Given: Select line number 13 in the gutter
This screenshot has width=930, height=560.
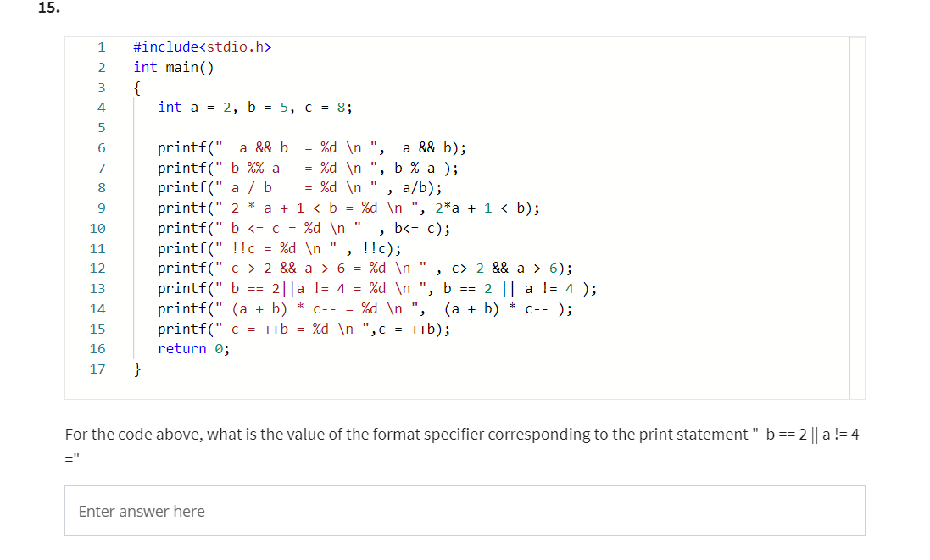Looking at the screenshot, I should pos(97,289).
